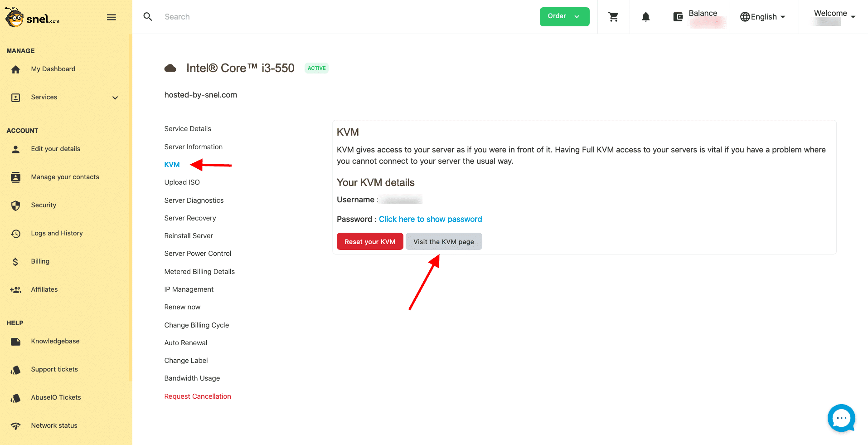Go to My Dashboard home icon
Screen dimensions: 868x445
(16, 69)
